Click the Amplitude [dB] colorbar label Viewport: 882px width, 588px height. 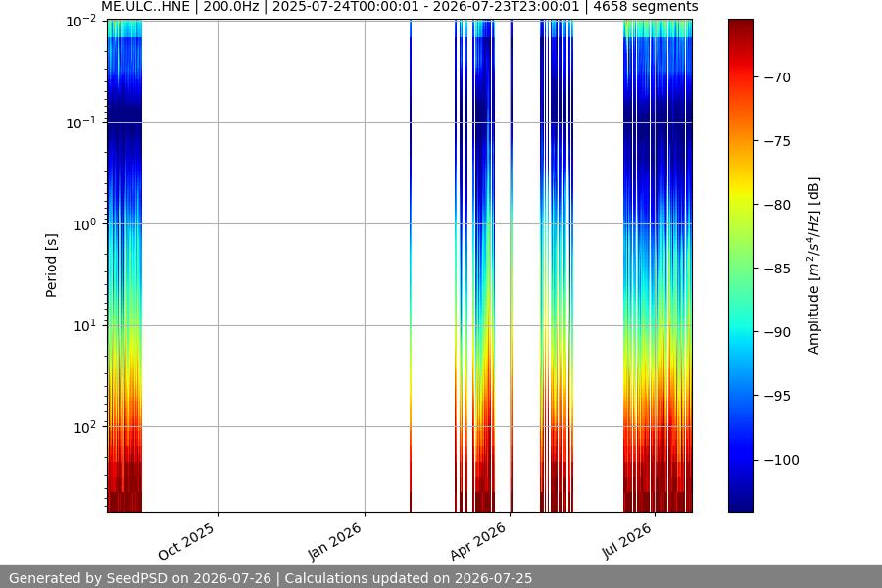[814, 266]
